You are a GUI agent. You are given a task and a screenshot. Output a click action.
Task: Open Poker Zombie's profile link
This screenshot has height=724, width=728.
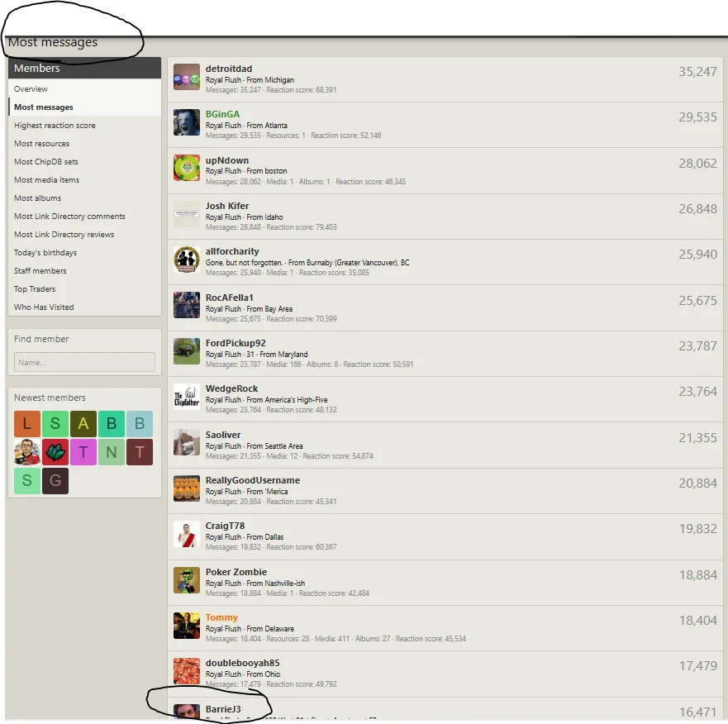coord(236,572)
